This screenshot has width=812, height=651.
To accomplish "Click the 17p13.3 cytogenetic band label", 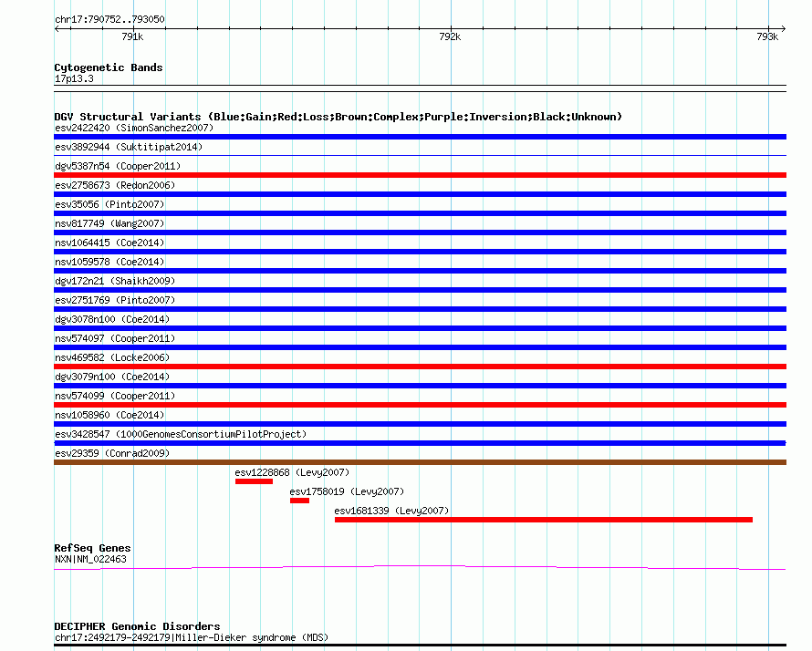I will pyautogui.click(x=74, y=79).
